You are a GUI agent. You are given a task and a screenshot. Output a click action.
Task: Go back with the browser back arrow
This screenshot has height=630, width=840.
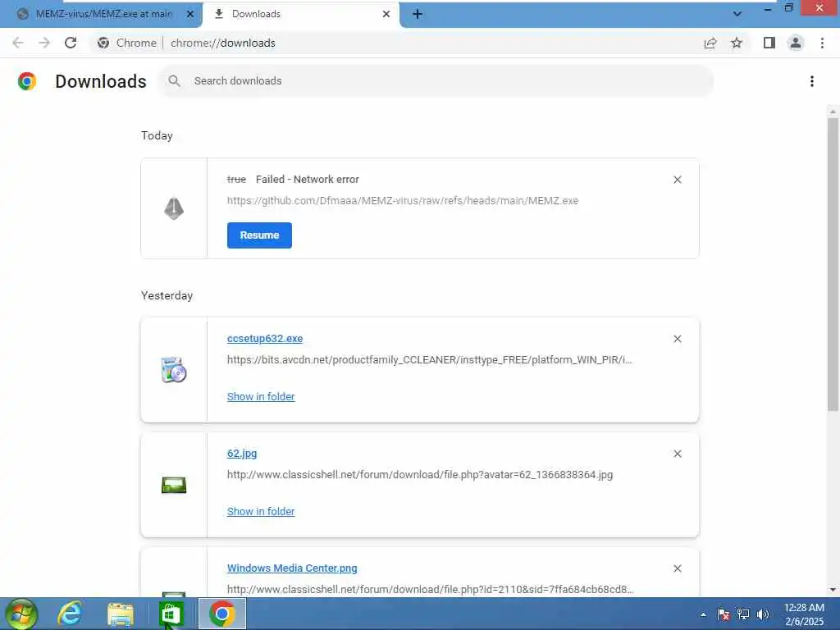18,43
